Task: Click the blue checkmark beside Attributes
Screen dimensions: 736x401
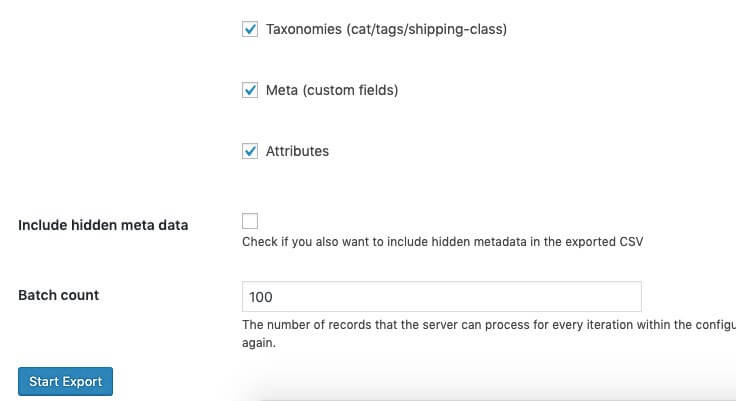Action: (x=250, y=151)
